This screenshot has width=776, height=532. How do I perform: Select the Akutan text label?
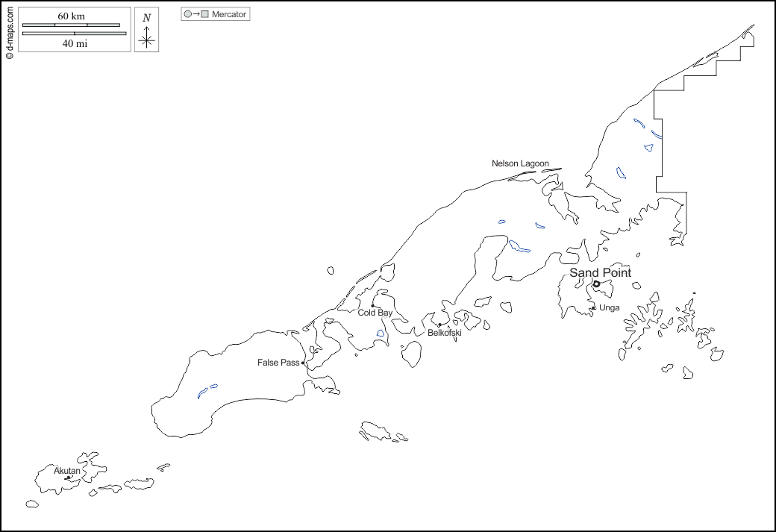point(66,471)
